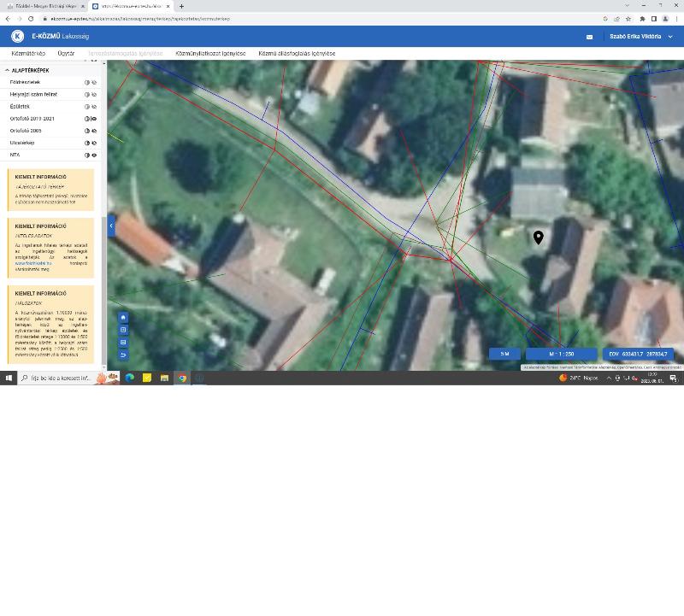Collapse the left side panel arrow

point(111,226)
